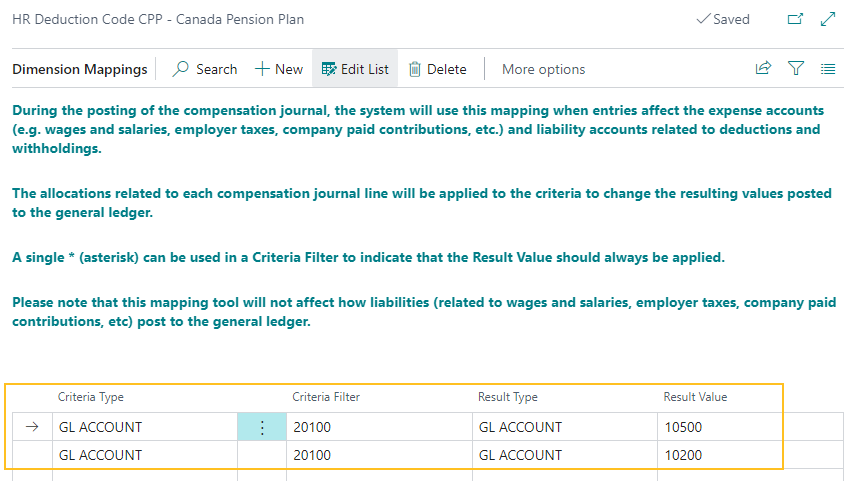The image size is (855, 481).
Task: Toggle Edit List mode
Action: (355, 69)
